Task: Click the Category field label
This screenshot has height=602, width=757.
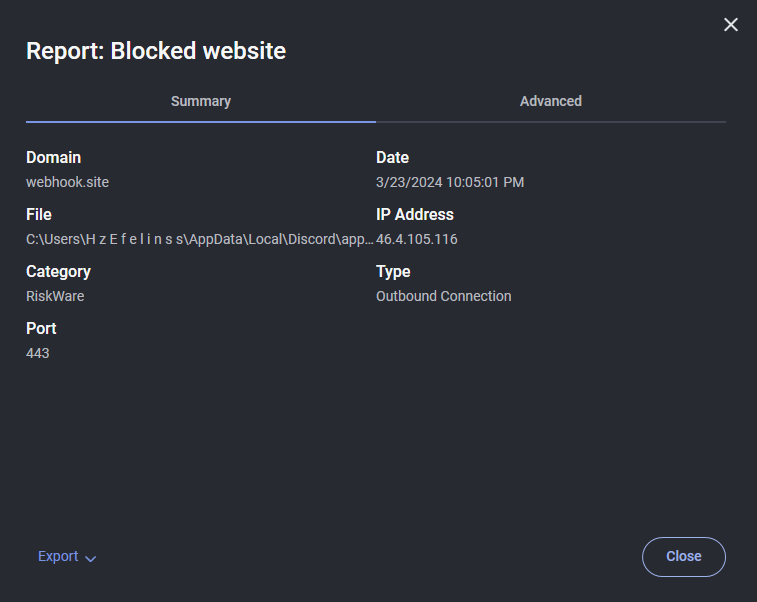Action: point(58,271)
